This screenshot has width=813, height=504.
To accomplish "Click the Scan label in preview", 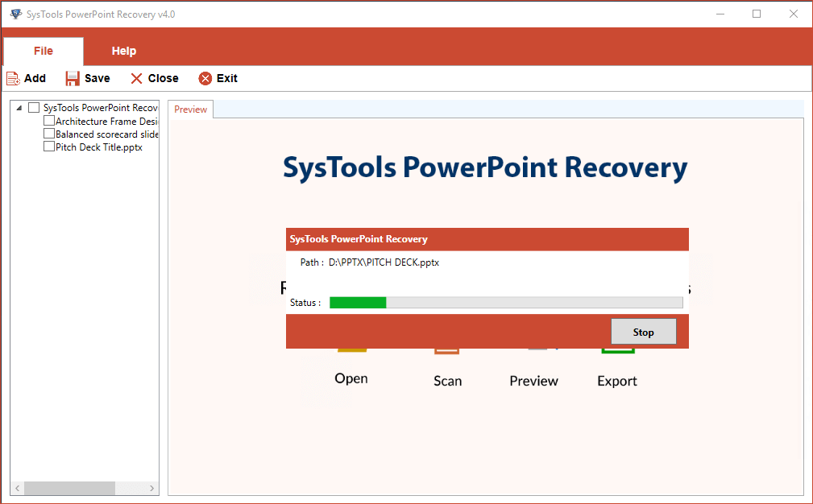I will (447, 381).
